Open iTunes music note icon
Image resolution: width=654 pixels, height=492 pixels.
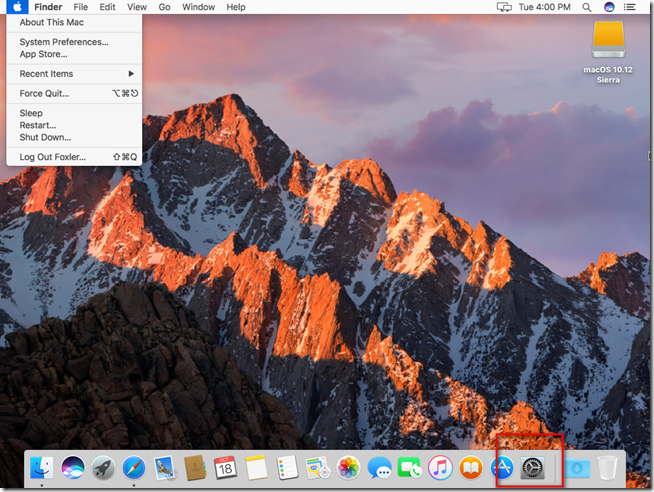(440, 467)
